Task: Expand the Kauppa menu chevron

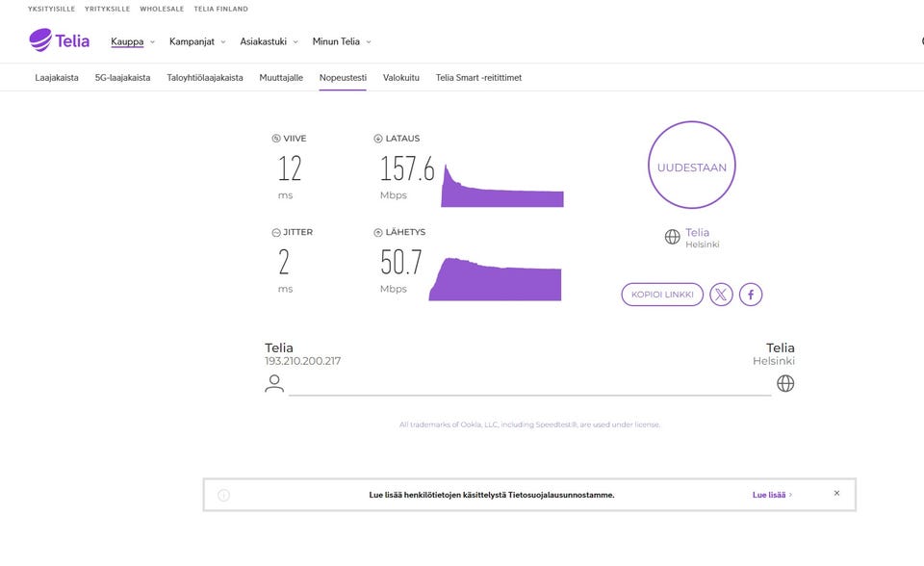Action: click(152, 41)
